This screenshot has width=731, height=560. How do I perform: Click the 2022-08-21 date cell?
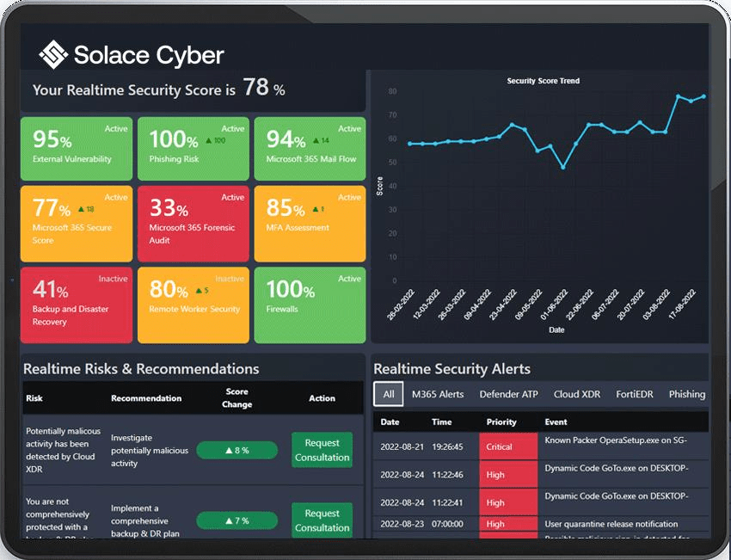[402, 446]
